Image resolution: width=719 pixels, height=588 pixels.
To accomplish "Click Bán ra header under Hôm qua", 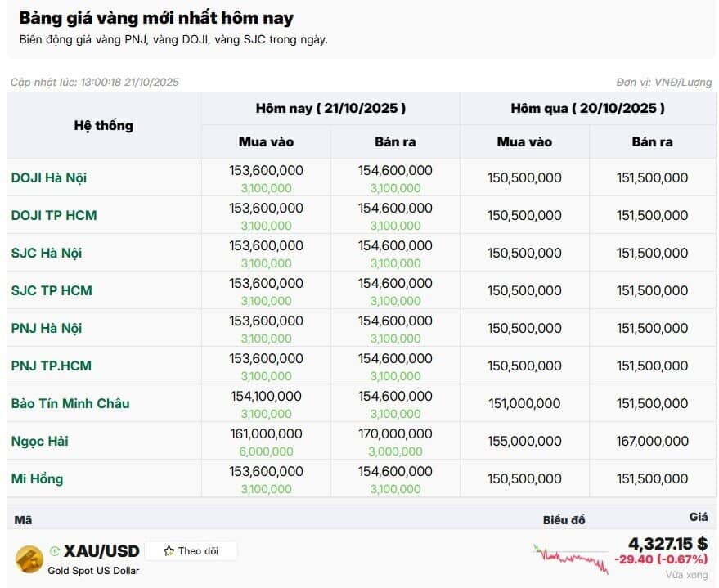I will (x=653, y=141).
